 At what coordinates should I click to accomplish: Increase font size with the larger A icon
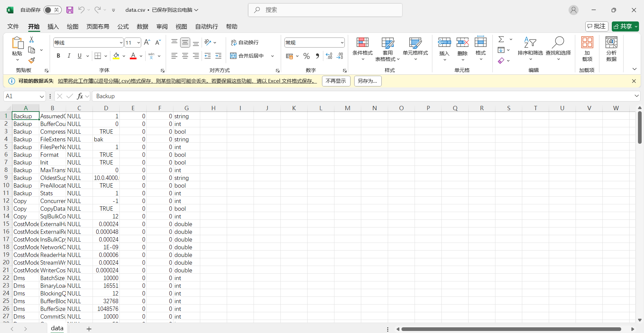(147, 42)
